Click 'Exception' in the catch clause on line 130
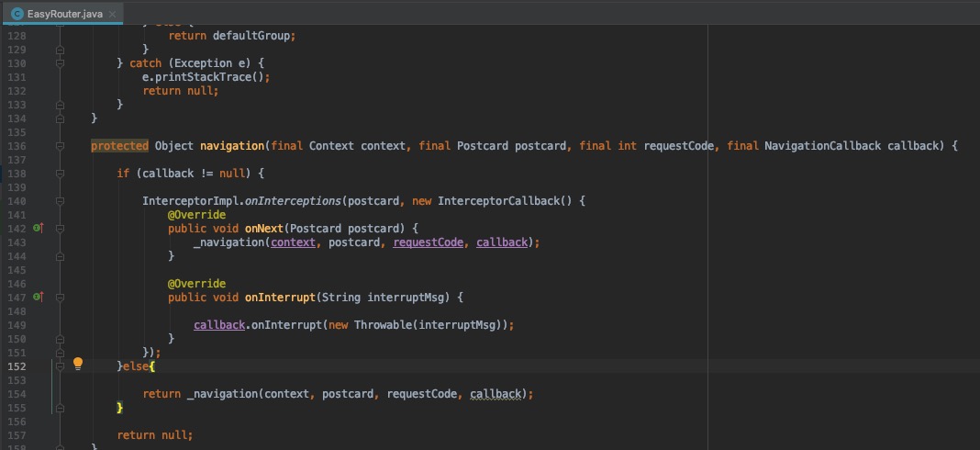980x450 pixels. [203, 63]
